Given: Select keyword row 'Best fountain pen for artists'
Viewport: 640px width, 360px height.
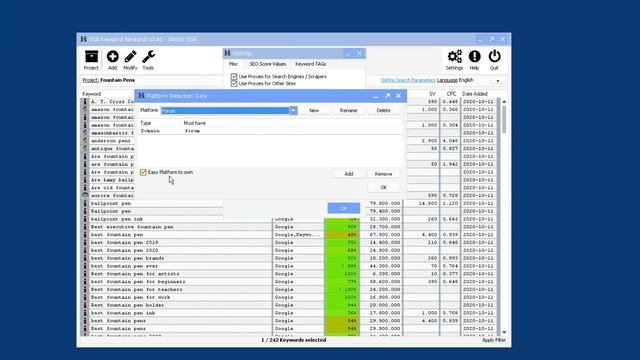Looking at the screenshot, I should (x=289, y=274).
